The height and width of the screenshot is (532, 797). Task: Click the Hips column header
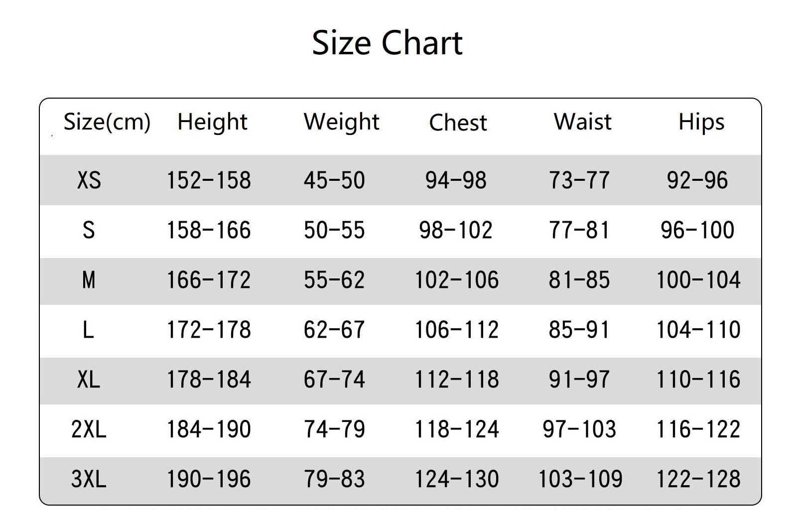[701, 122]
